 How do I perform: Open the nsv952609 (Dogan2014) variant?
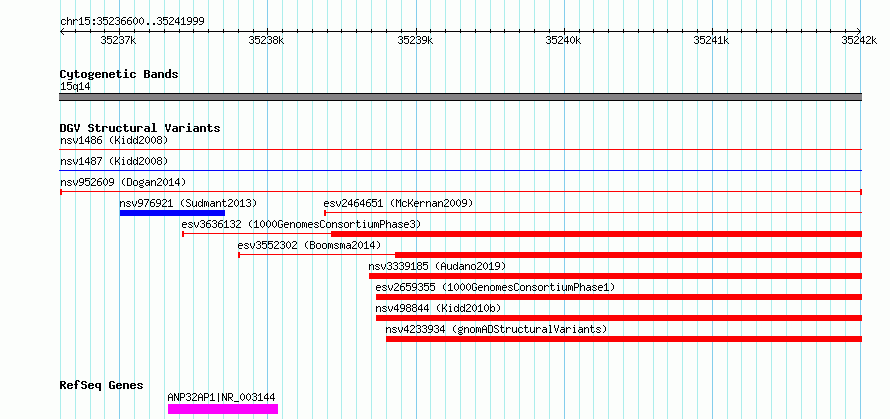point(123,182)
